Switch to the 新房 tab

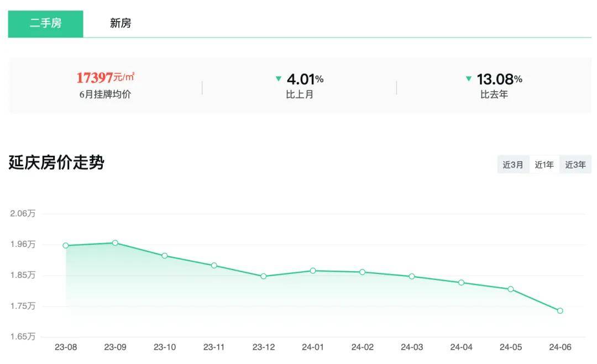point(121,24)
